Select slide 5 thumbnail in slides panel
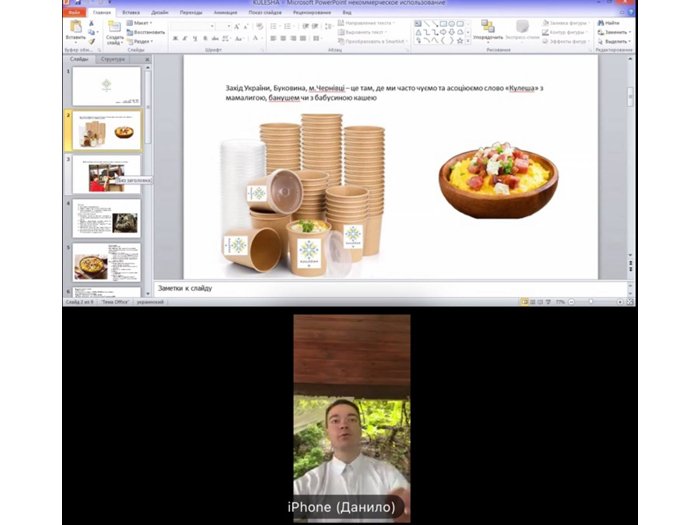 pos(106,262)
